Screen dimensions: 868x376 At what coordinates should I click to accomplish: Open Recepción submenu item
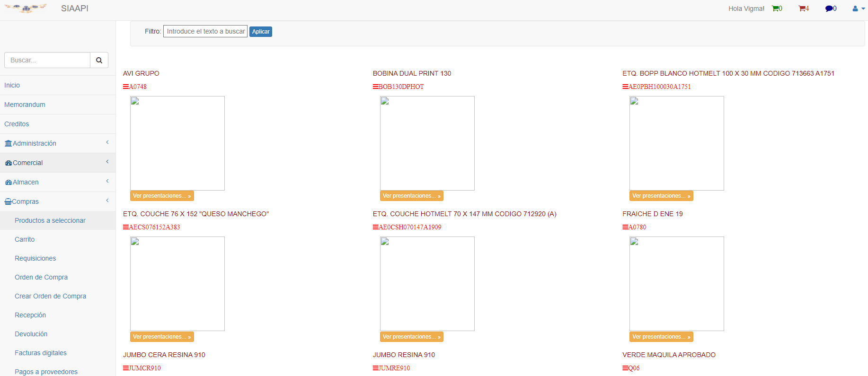coord(58,315)
